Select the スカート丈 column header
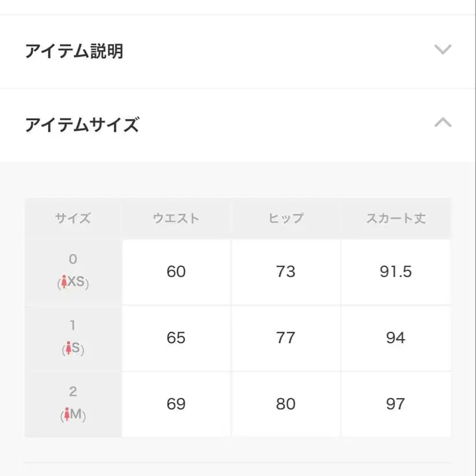Image resolution: width=476 pixels, height=476 pixels. (397, 218)
